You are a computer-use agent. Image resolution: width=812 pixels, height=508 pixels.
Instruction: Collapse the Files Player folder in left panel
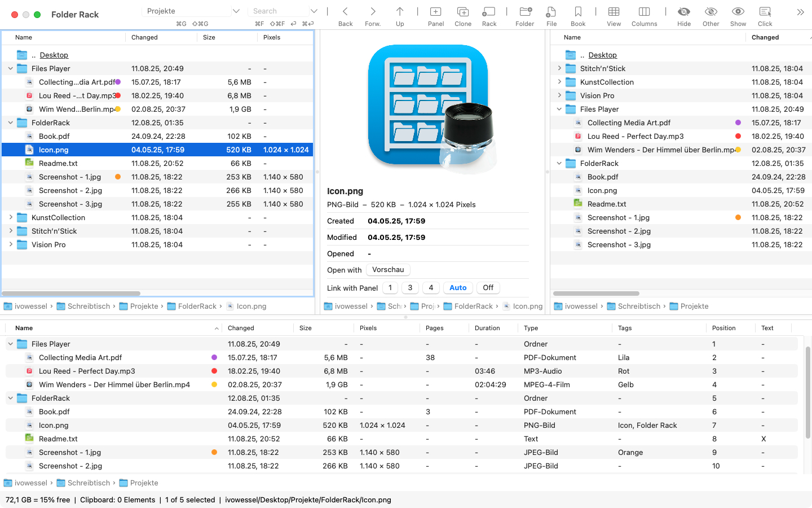[x=11, y=69]
